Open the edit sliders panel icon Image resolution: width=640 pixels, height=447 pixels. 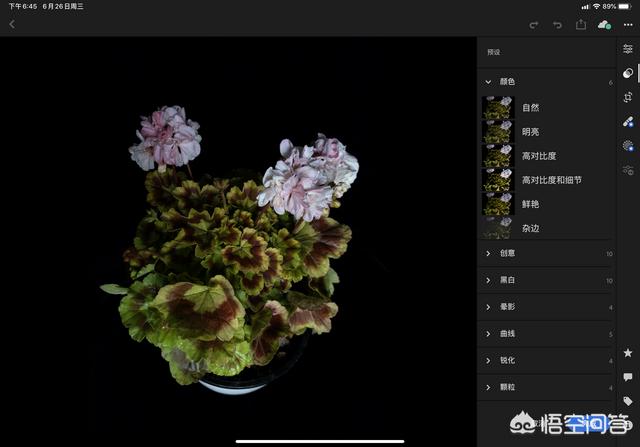pos(628,48)
